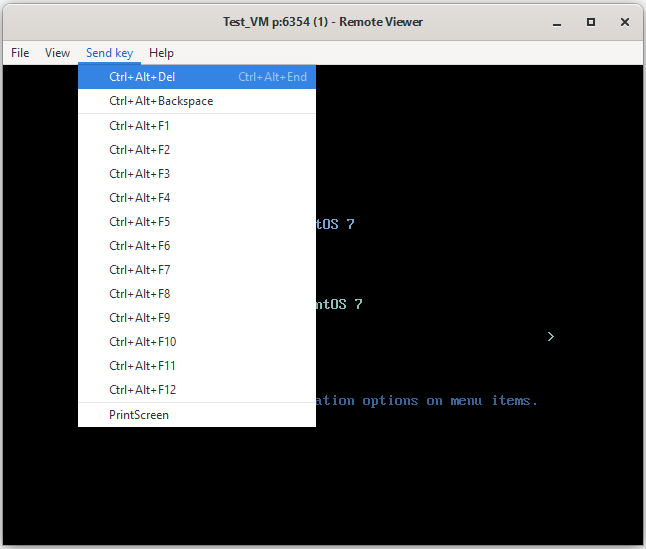The image size is (646, 549).
Task: Click the submenu arrow in the boot menu
Action: coord(551,337)
